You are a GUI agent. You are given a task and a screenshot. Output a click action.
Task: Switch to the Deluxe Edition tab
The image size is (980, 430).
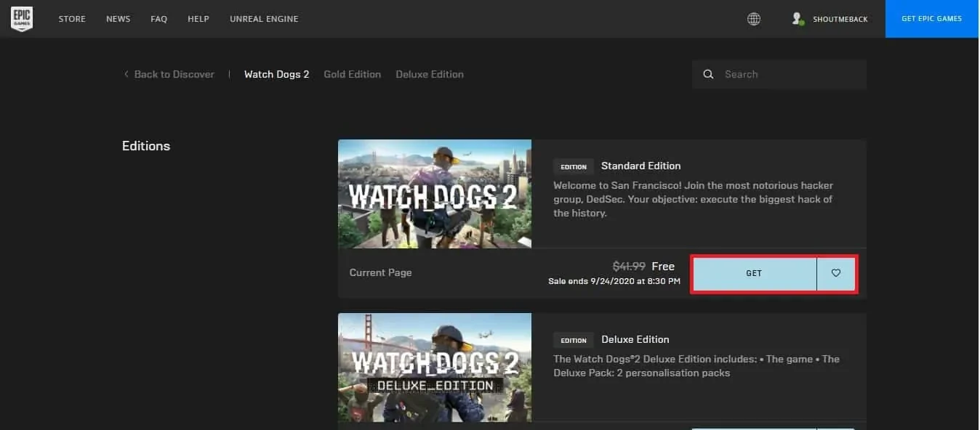point(430,74)
